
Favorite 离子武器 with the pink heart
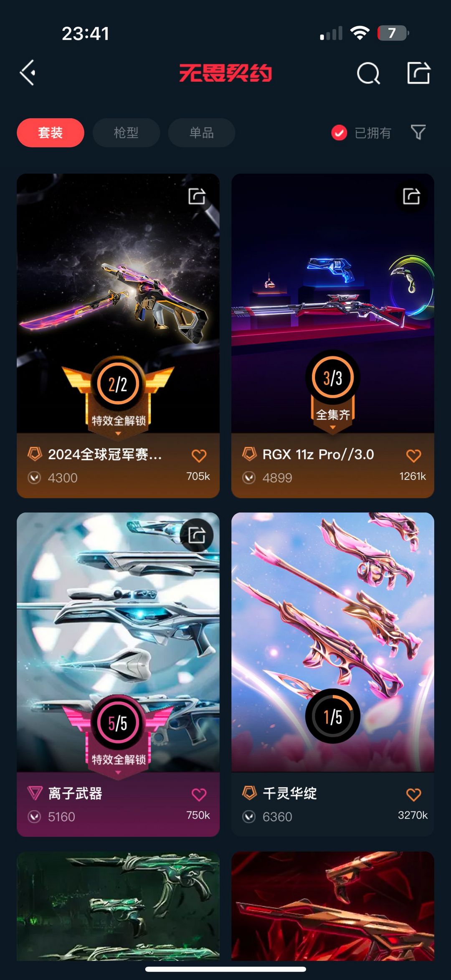(199, 795)
